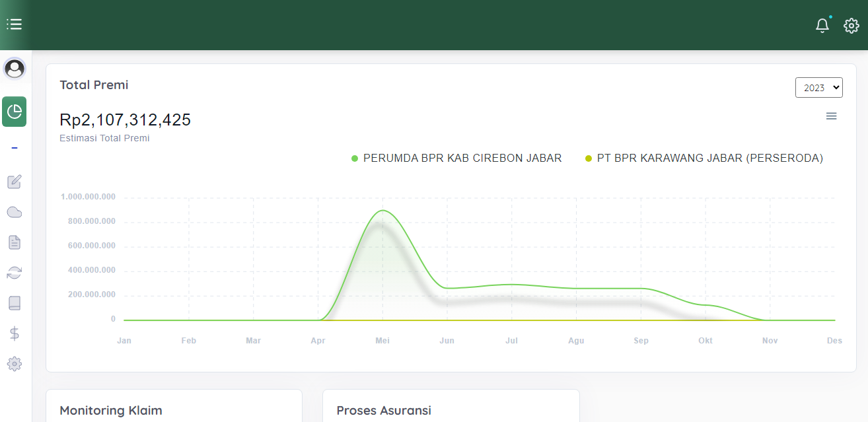Click the Mei peak on the chart
The height and width of the screenshot is (422, 868).
coord(382,211)
